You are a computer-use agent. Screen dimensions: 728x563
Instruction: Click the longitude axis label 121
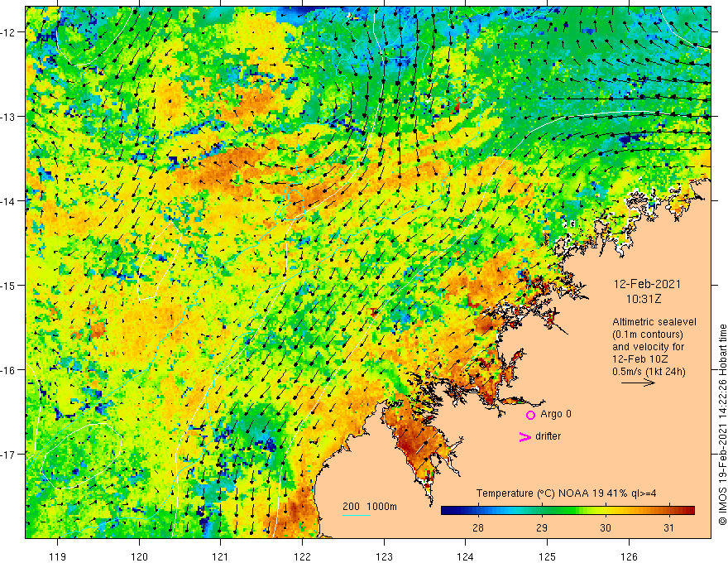click(x=221, y=556)
